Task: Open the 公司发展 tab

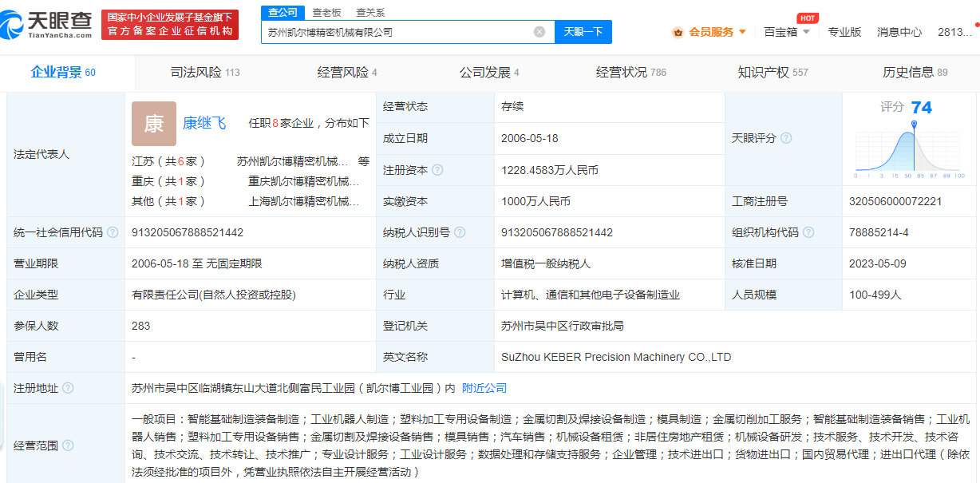Action: (489, 73)
